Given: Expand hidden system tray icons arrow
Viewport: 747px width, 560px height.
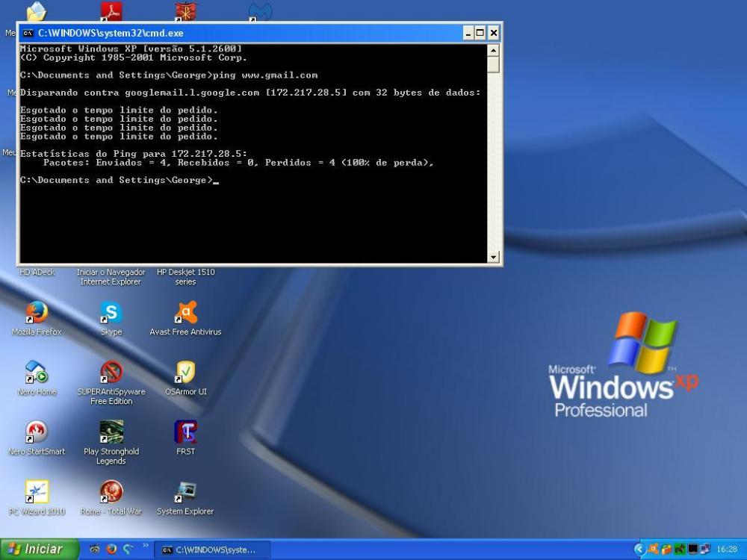Looking at the screenshot, I should click(639, 550).
